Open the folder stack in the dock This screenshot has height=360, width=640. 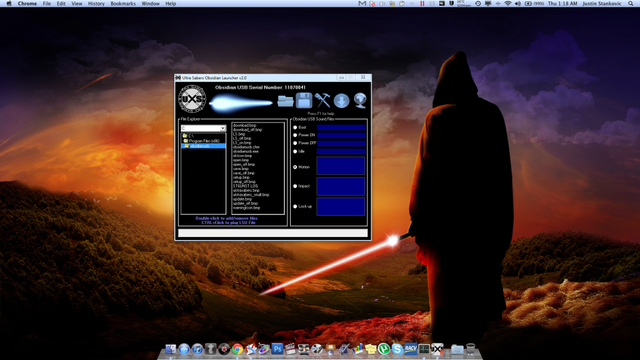click(x=457, y=349)
